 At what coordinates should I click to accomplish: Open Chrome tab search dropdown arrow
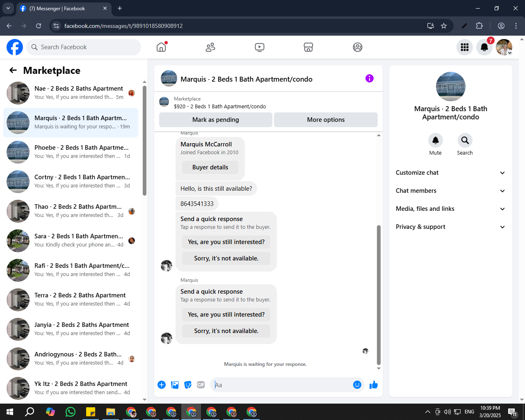point(8,8)
